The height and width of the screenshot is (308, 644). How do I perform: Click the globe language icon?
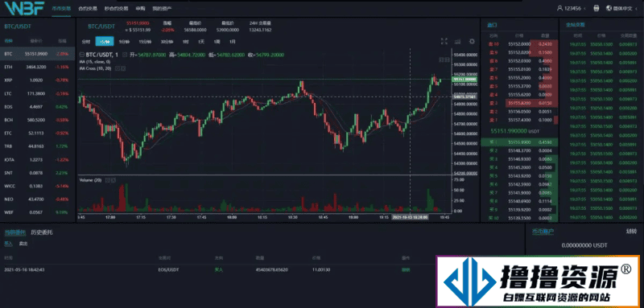(609, 8)
